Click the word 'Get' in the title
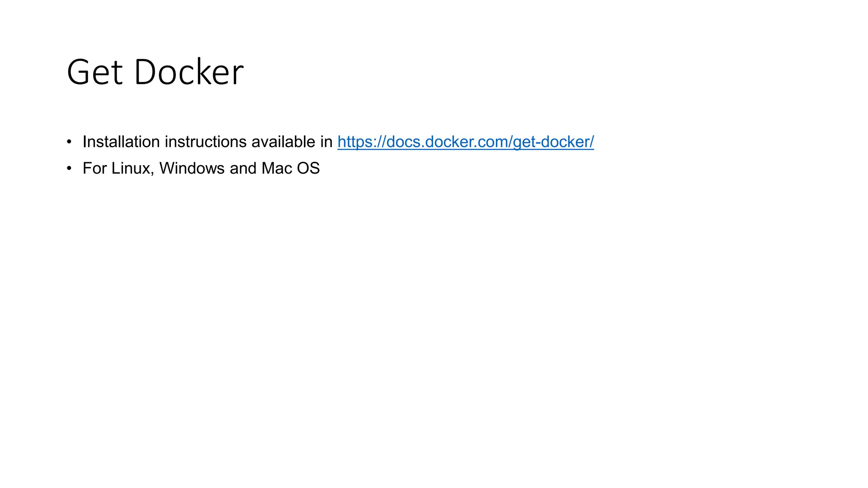This screenshot has height=488, width=868. [95, 72]
